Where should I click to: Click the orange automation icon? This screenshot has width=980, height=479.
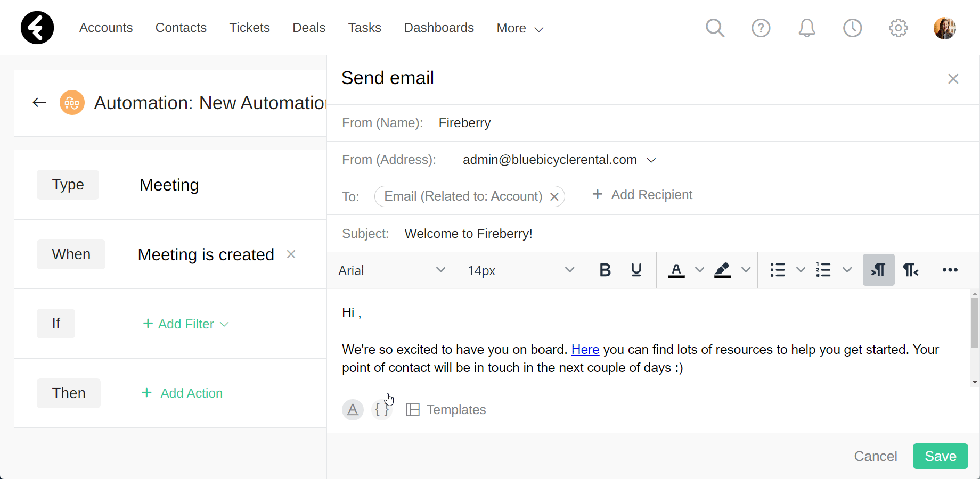point(72,102)
